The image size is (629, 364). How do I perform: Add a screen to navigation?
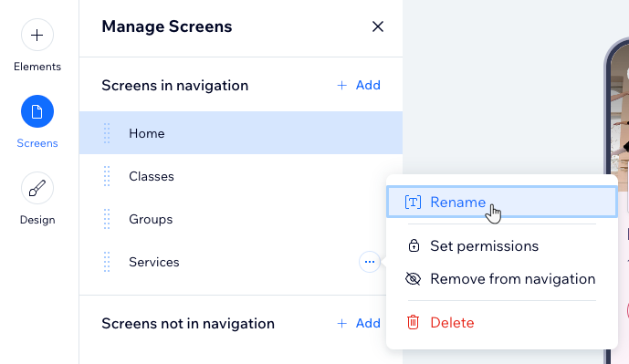(359, 85)
